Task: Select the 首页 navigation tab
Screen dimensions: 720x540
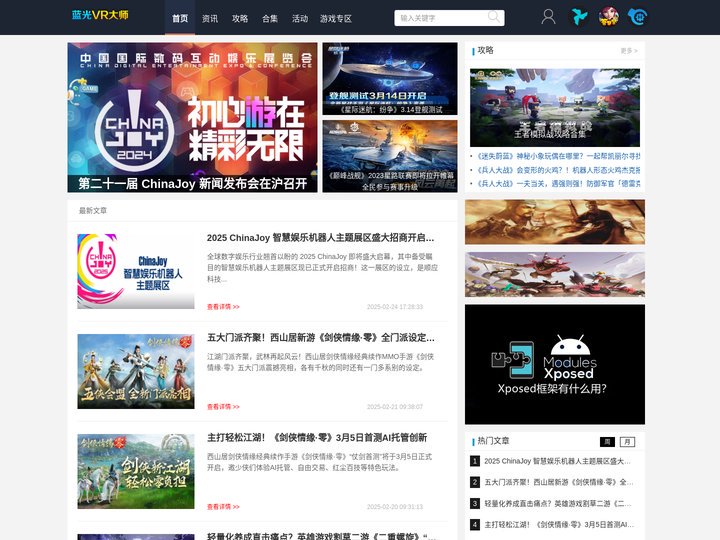Action: click(x=180, y=18)
